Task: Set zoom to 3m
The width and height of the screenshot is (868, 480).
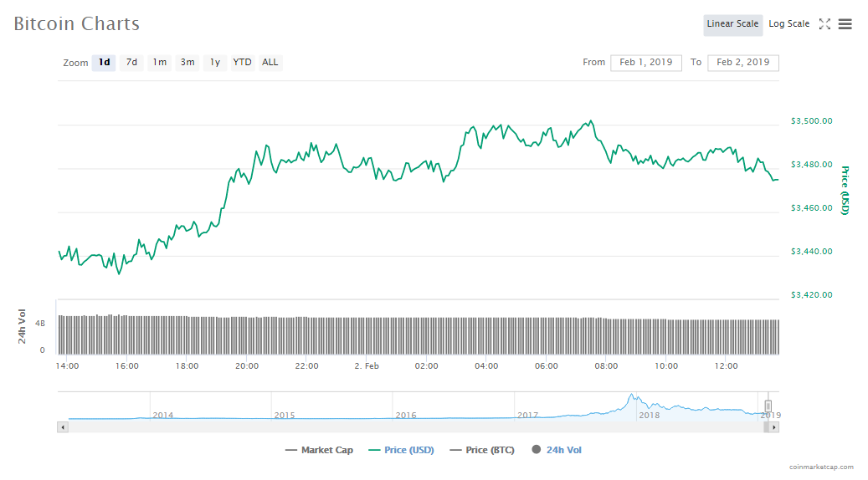Action: 187,63
